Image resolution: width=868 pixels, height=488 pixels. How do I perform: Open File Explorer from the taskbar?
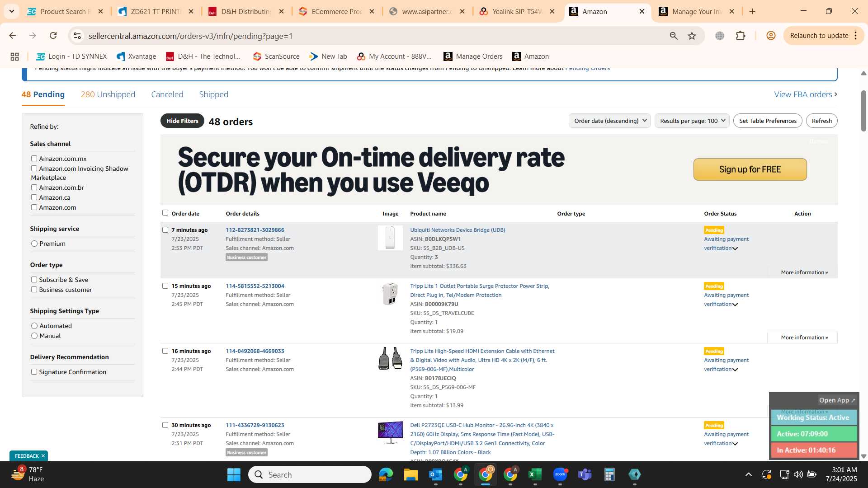click(410, 474)
